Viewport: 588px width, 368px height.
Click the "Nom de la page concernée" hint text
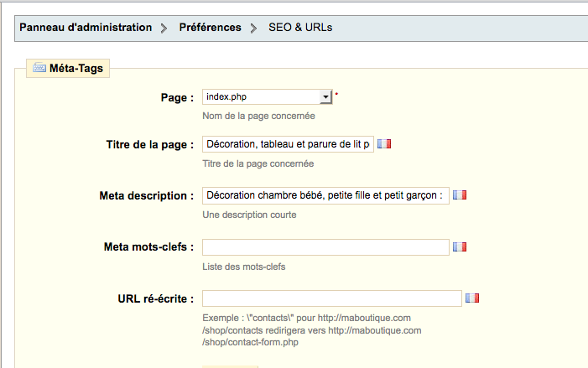click(x=258, y=117)
